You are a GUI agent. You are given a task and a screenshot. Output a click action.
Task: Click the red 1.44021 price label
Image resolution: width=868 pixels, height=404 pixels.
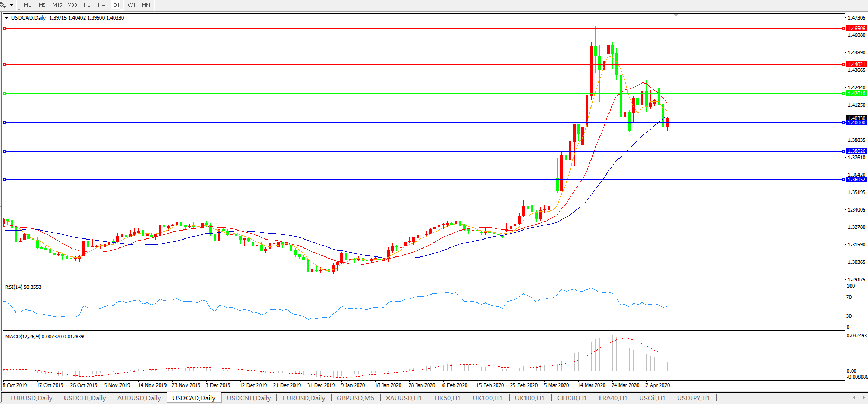click(x=856, y=65)
